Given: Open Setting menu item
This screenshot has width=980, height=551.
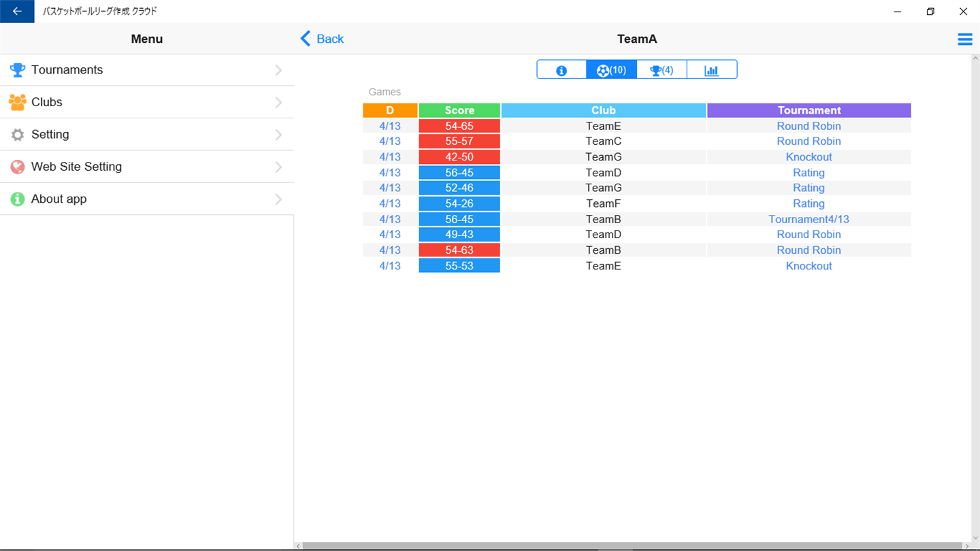Looking at the screenshot, I should pyautogui.click(x=147, y=135).
